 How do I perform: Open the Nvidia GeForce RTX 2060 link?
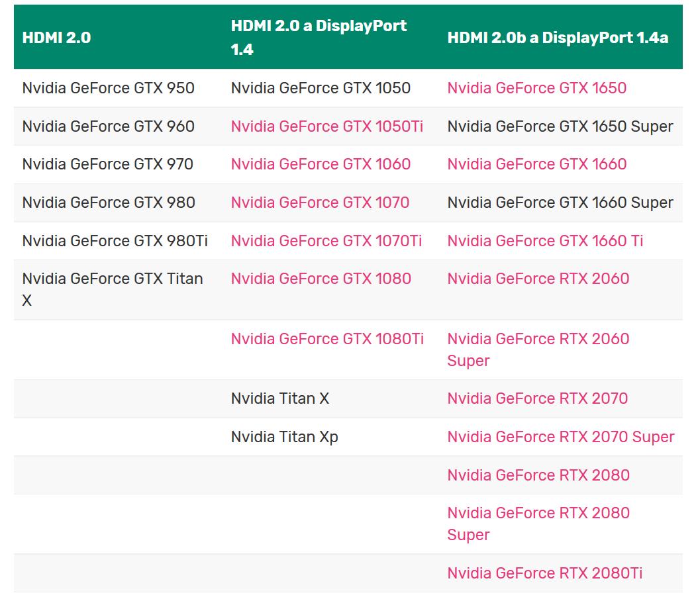pyautogui.click(x=538, y=279)
